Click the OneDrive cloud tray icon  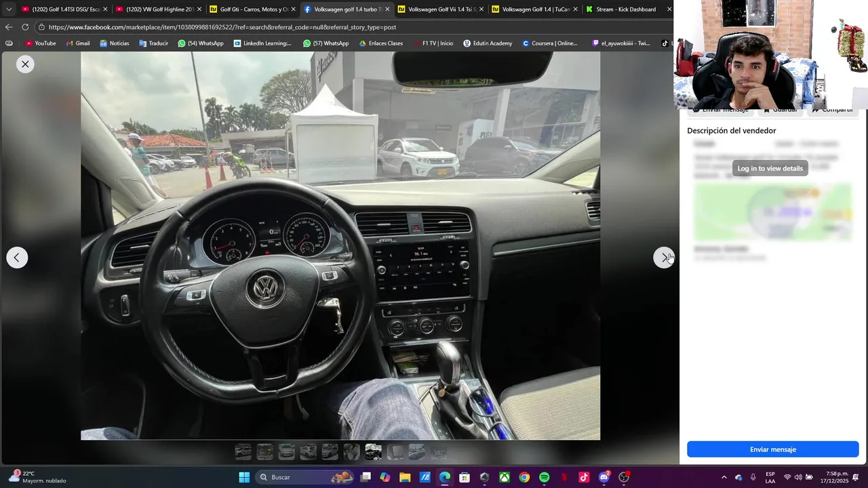[738, 477]
